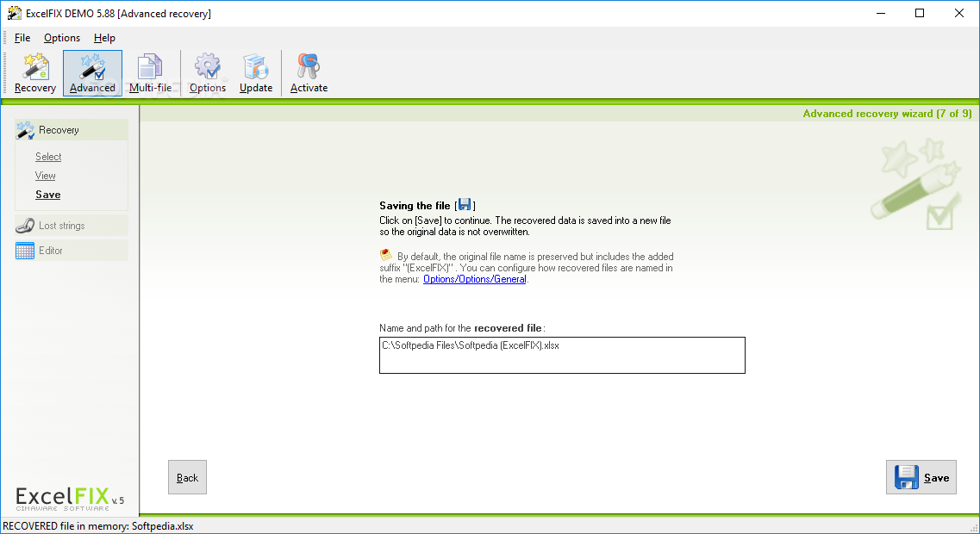Maximize the ExcelFIX window
Image resolution: width=980 pixels, height=534 pixels.
[x=920, y=13]
